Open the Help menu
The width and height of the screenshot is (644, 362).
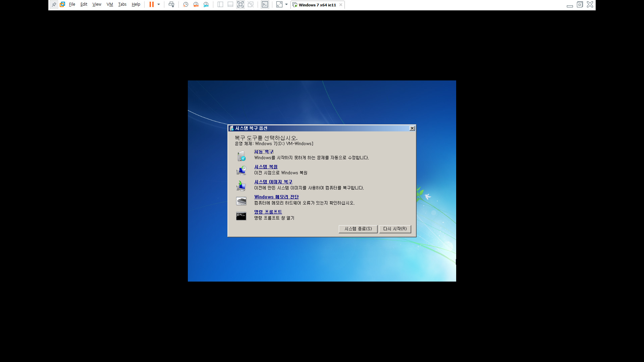click(x=136, y=5)
